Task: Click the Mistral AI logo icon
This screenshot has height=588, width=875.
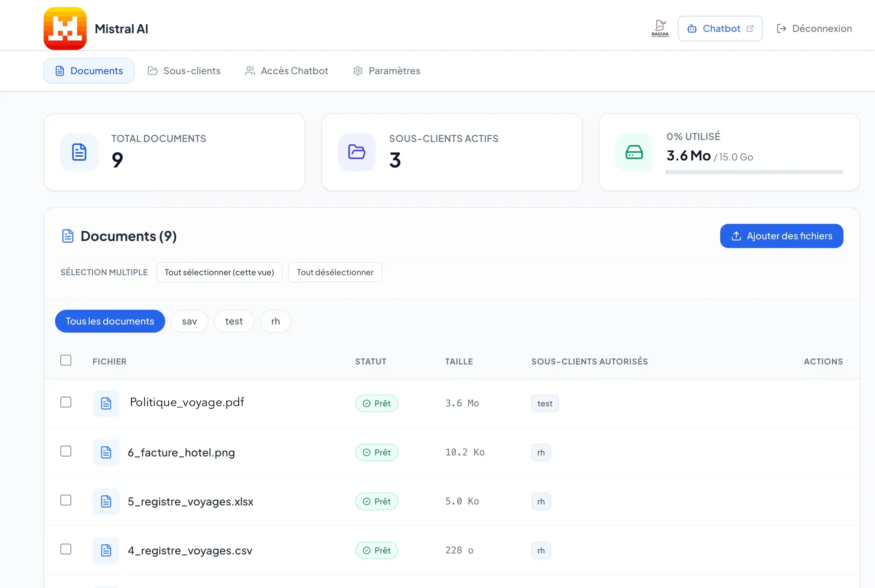Action: (65, 29)
